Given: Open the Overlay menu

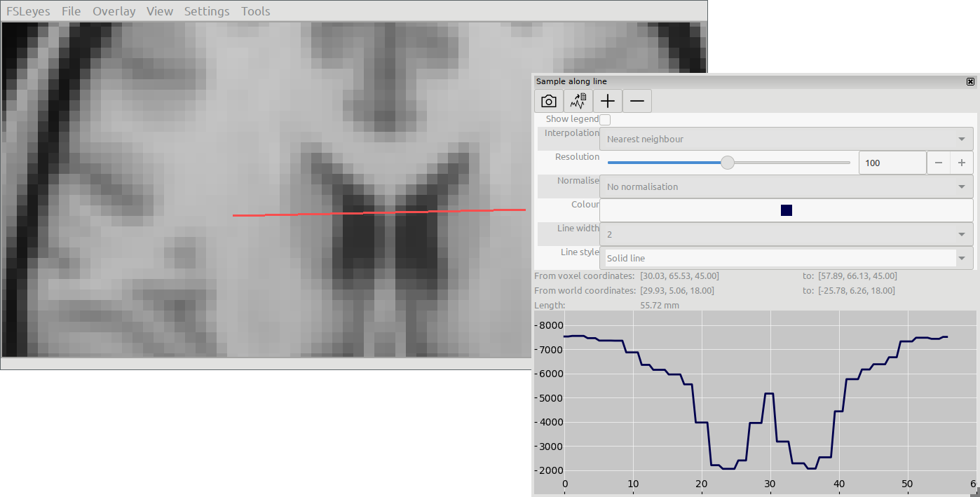Looking at the screenshot, I should click(114, 11).
